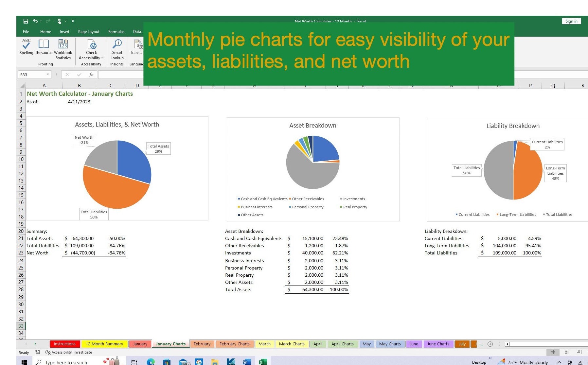Click the Asset Breakdown chart title
Image resolution: width=588 pixels, height=365 pixels.
coord(312,126)
